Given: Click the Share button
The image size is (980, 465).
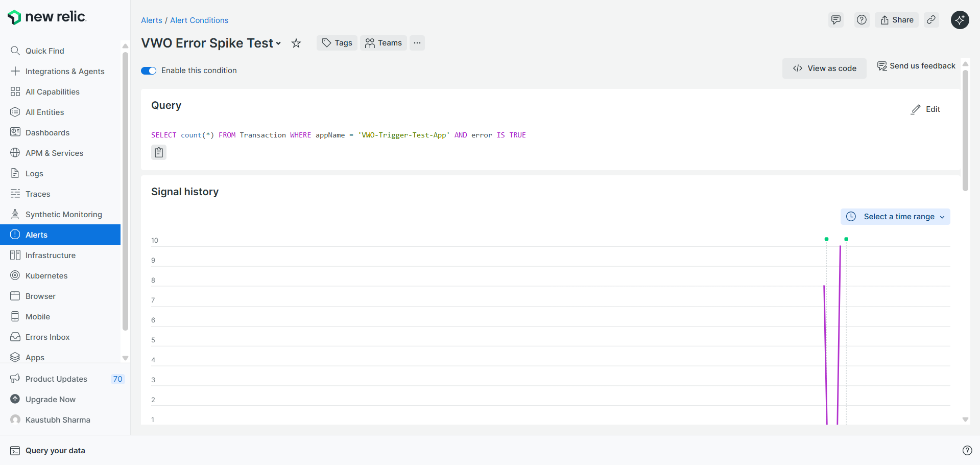Looking at the screenshot, I should [x=897, y=20].
